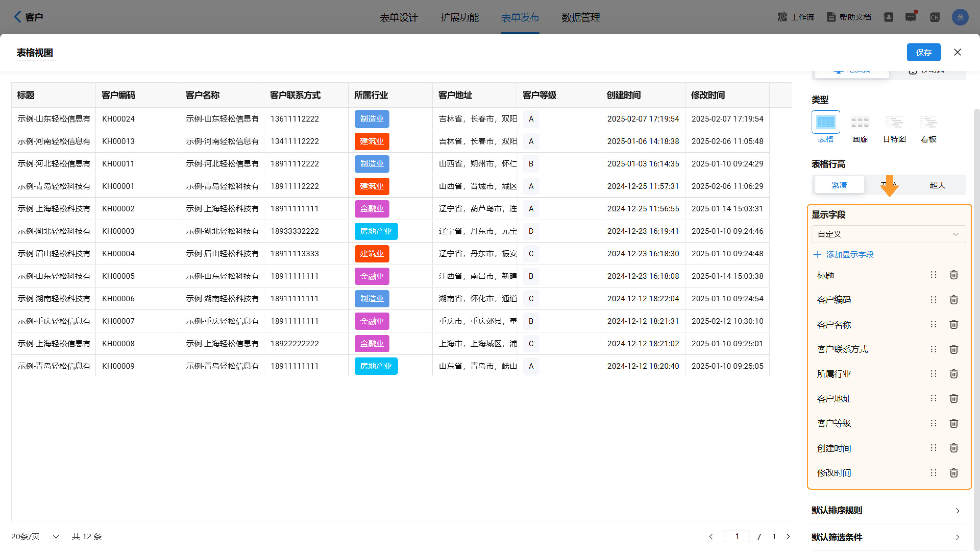Image resolution: width=980 pixels, height=551 pixels.
Task: Go to the previous page arrow
Action: point(711,536)
